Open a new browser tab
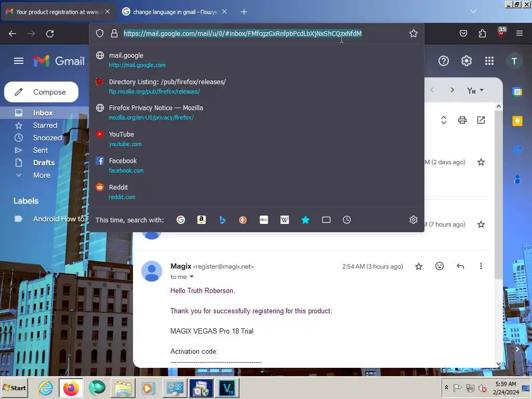The image size is (532, 399). click(x=244, y=12)
